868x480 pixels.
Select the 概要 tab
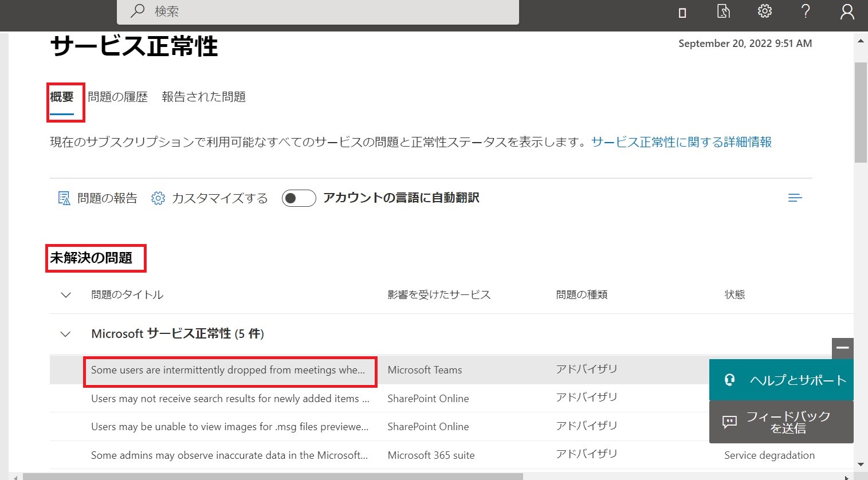(62, 97)
